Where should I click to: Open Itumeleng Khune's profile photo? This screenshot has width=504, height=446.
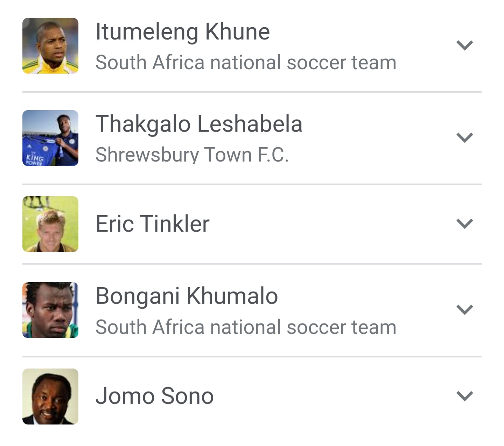50,46
